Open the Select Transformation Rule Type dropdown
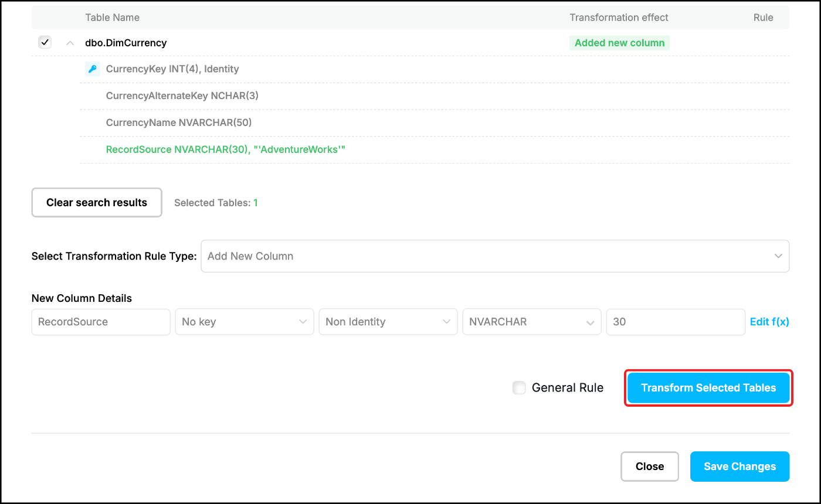821x504 pixels. coord(495,256)
